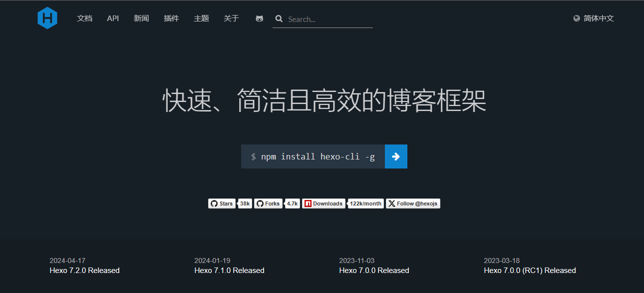Click the npm install hexo-cli command text

tap(318, 156)
